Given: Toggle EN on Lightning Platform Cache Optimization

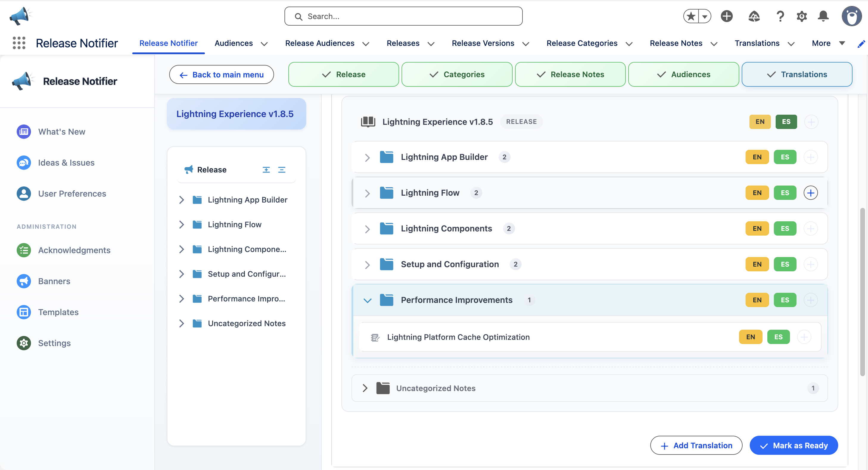Looking at the screenshot, I should point(750,337).
